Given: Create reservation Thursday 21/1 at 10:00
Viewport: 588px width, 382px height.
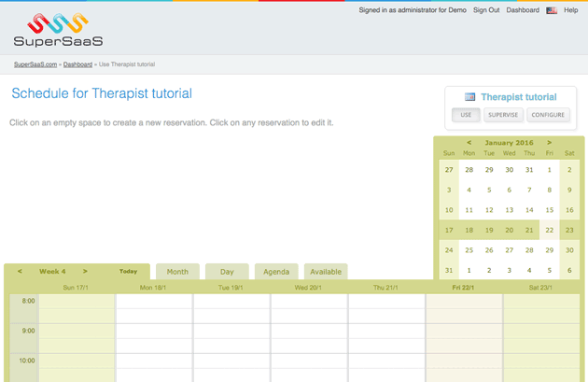Looking at the screenshot, I should pos(386,361).
